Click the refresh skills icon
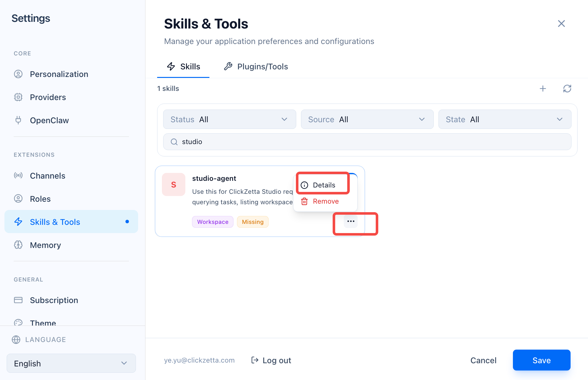588x380 pixels. (567, 89)
